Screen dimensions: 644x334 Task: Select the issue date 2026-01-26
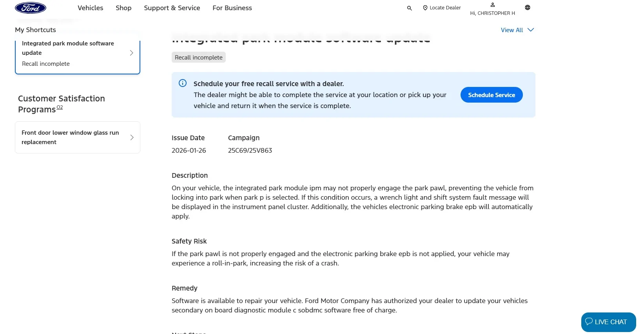coord(189,150)
